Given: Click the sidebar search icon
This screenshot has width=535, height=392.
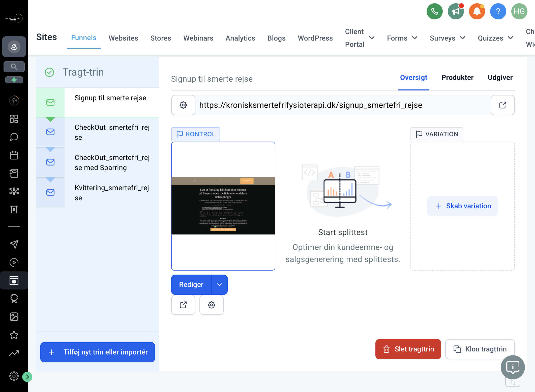Looking at the screenshot, I should pos(14,67).
